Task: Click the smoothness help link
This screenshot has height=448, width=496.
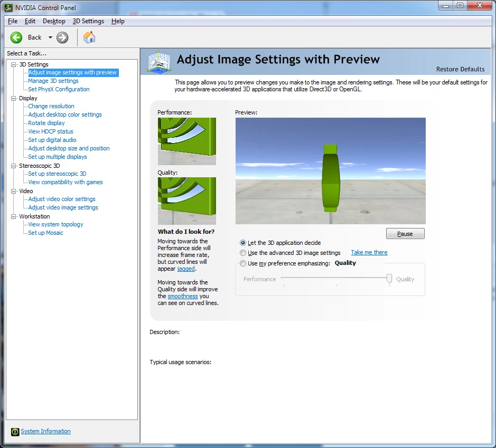Action: tap(183, 297)
